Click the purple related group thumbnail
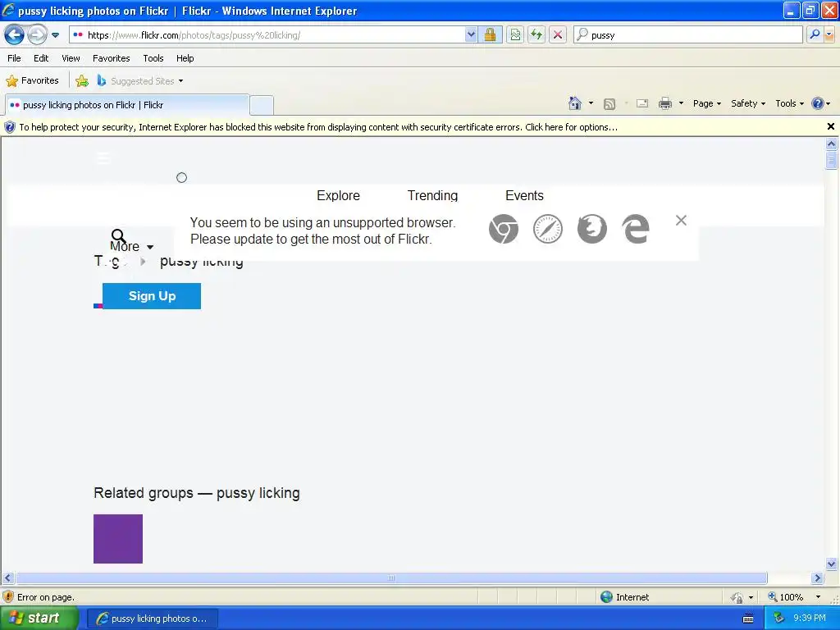The width and height of the screenshot is (840, 630). pyautogui.click(x=118, y=538)
